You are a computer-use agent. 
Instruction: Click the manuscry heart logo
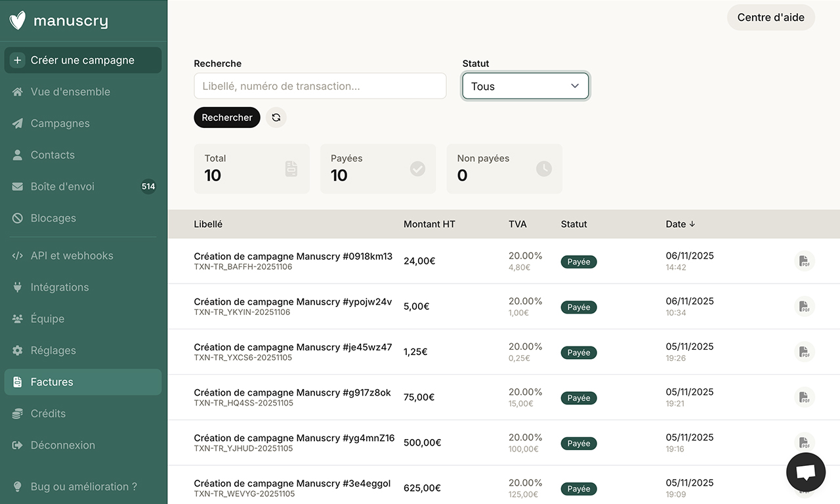(17, 20)
